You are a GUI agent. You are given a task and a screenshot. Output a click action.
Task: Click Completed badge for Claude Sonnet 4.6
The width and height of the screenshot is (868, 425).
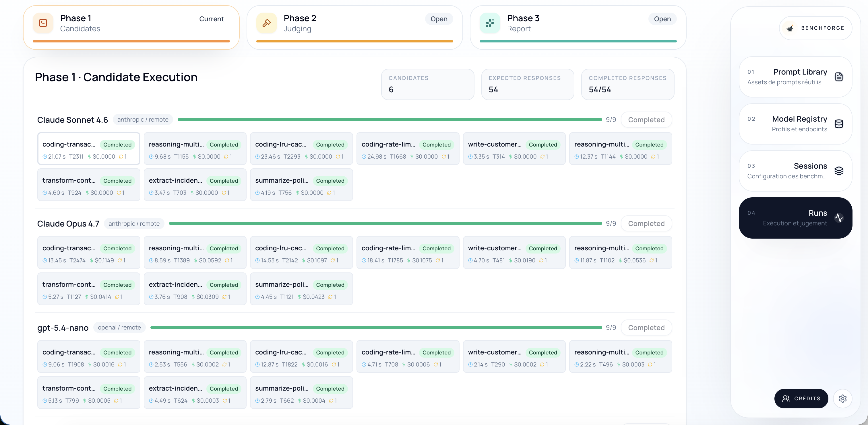(646, 120)
